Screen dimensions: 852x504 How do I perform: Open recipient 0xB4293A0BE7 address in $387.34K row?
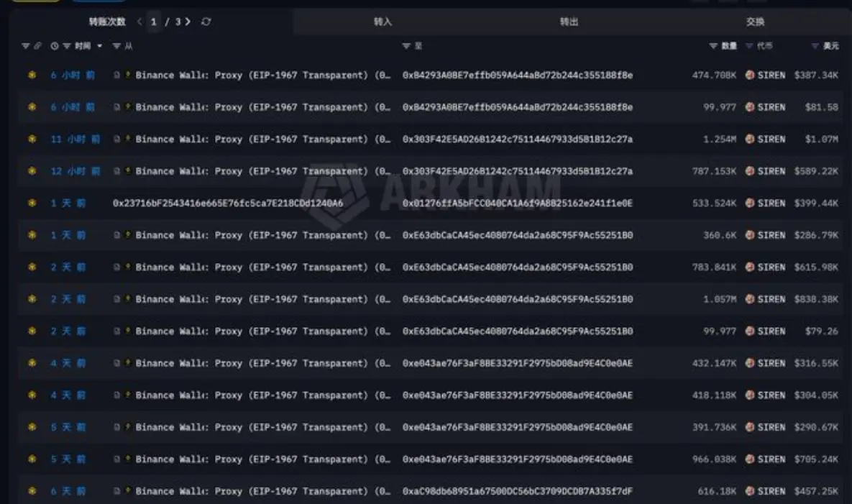point(517,75)
